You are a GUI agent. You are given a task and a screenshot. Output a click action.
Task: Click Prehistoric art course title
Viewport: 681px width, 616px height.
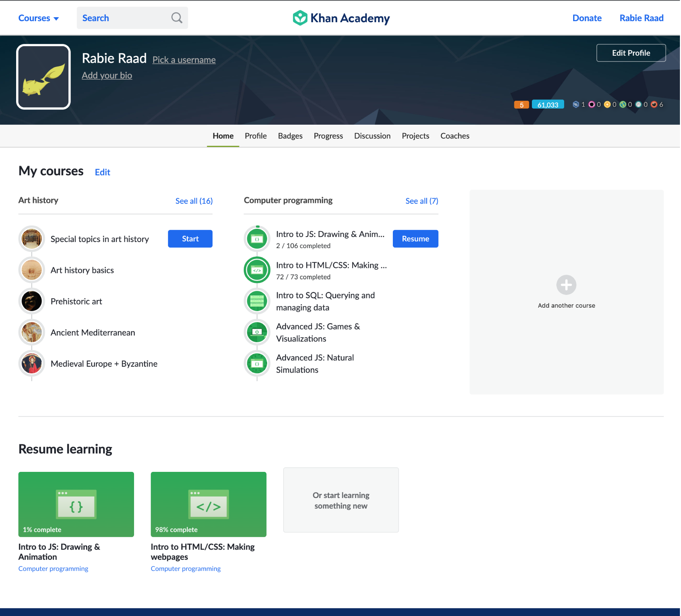(76, 302)
